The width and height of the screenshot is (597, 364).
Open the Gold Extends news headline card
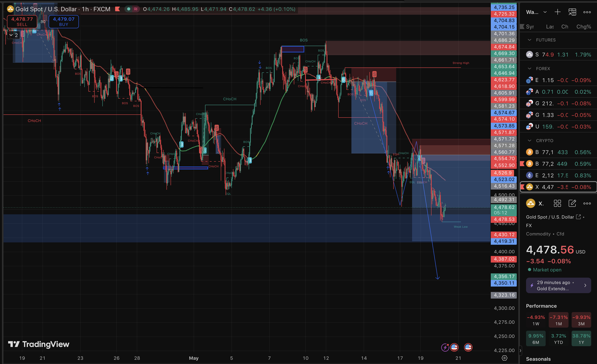coord(558,285)
